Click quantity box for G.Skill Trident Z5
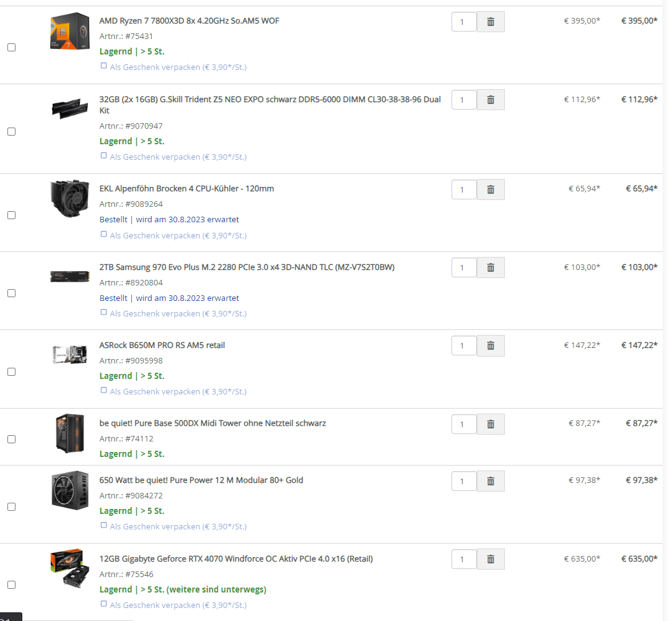 click(x=464, y=100)
